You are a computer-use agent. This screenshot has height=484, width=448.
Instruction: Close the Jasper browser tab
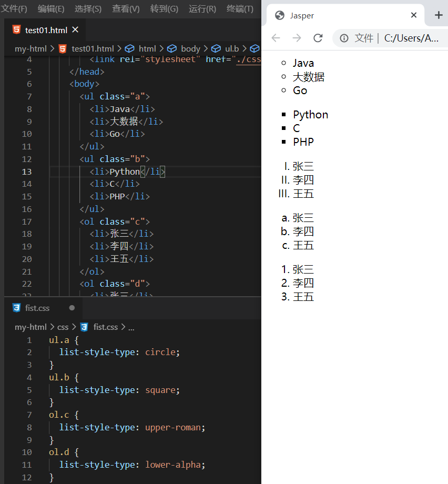point(414,15)
